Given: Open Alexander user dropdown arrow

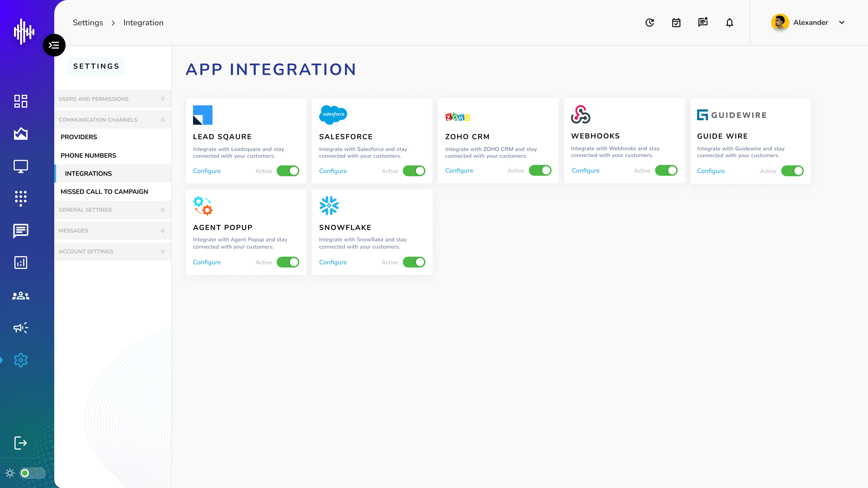Looking at the screenshot, I should click(x=842, y=23).
